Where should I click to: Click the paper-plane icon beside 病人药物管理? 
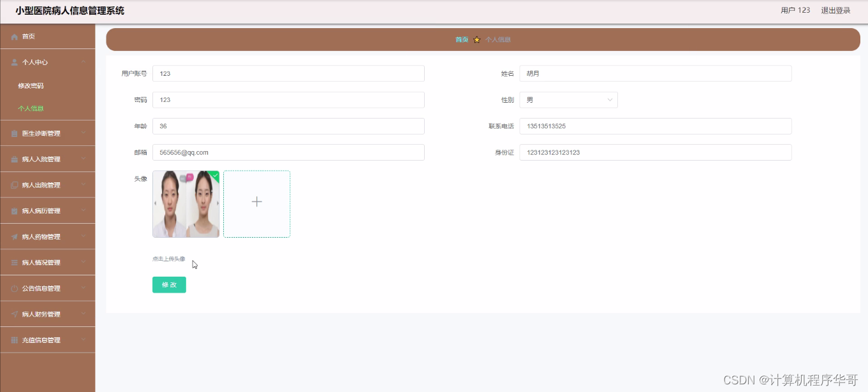click(15, 237)
